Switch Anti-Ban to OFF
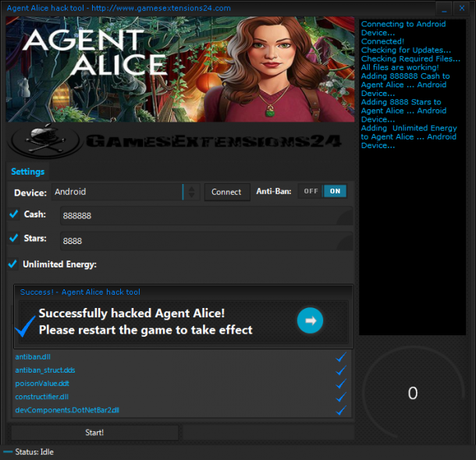Screen dimensions: 476x460 tap(311, 191)
